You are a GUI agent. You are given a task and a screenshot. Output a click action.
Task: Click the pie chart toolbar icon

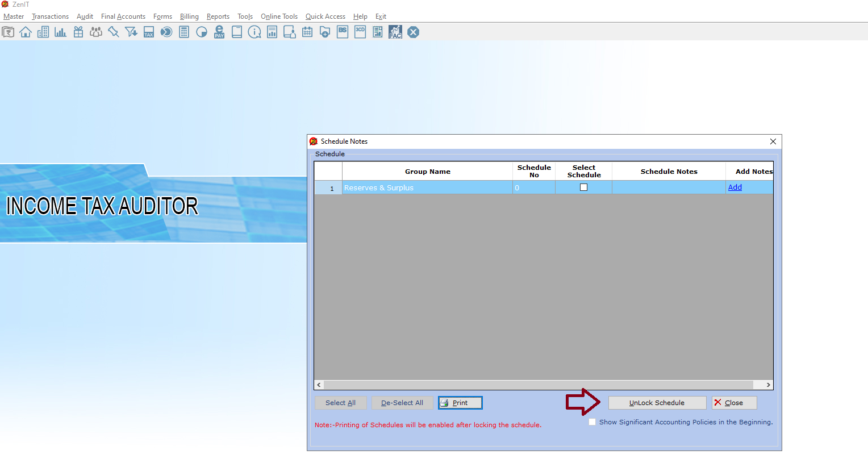202,32
